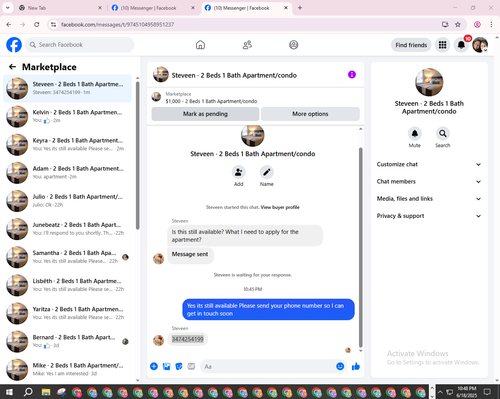
Task: Mute conversation bell icon
Action: point(415,133)
